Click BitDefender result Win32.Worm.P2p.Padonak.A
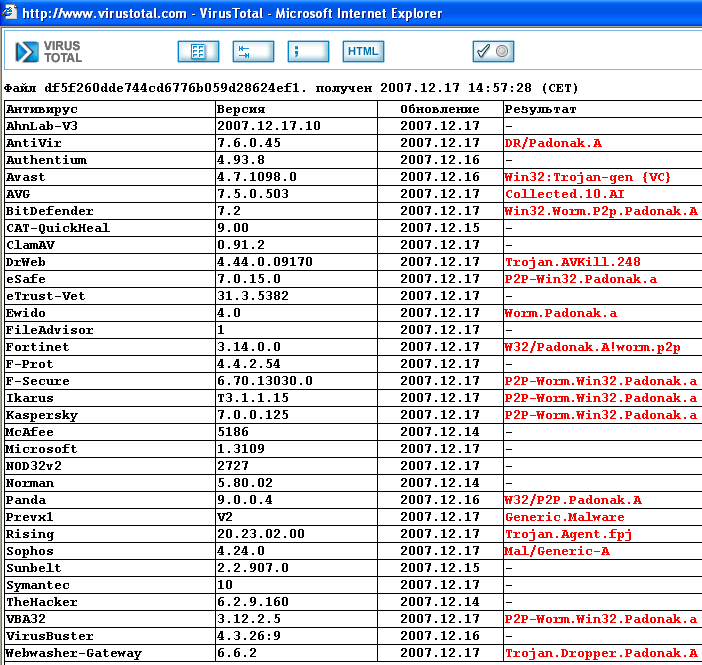The width and height of the screenshot is (702, 665). click(x=601, y=211)
